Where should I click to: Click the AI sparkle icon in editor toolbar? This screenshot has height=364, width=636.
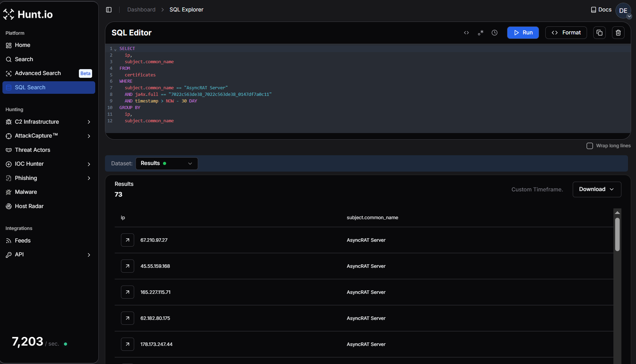pos(481,33)
